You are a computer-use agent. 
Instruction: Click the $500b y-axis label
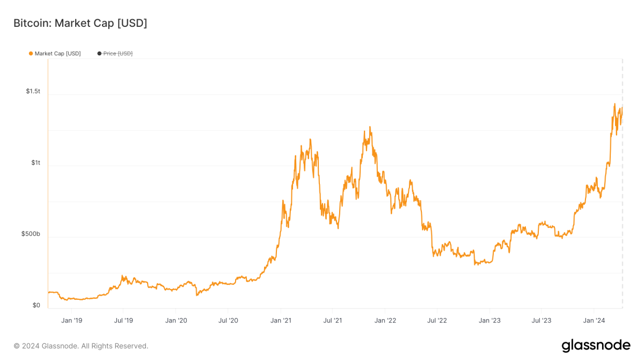[31, 234]
